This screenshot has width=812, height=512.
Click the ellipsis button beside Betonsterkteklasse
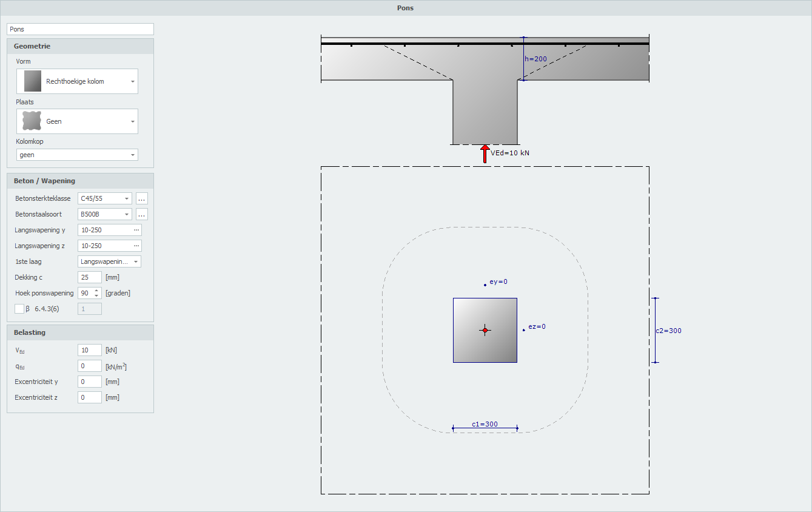click(x=141, y=198)
